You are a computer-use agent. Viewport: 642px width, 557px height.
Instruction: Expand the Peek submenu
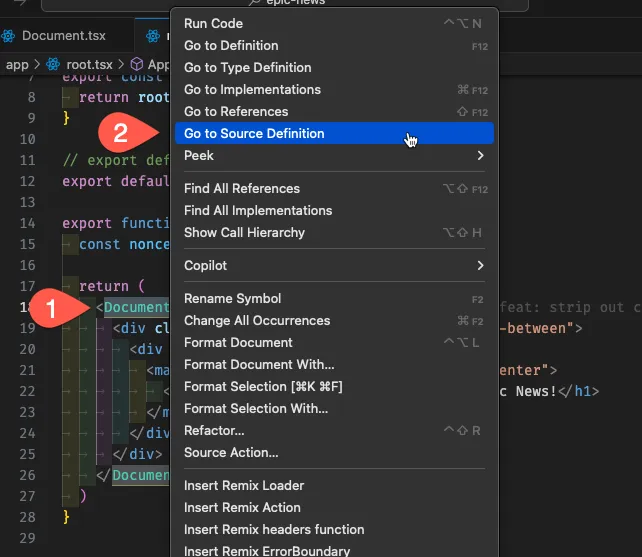tap(334, 156)
